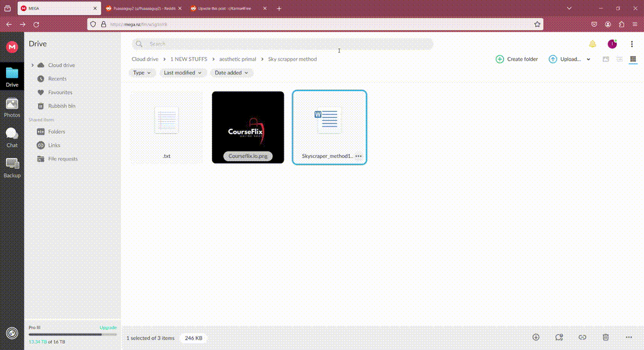This screenshot has width=644, height=350.
Task: Switch to Reddit user profile tab
Action: [143, 9]
